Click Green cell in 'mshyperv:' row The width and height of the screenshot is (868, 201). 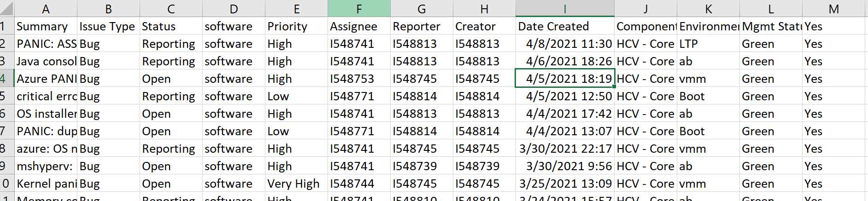pyautogui.click(x=771, y=166)
